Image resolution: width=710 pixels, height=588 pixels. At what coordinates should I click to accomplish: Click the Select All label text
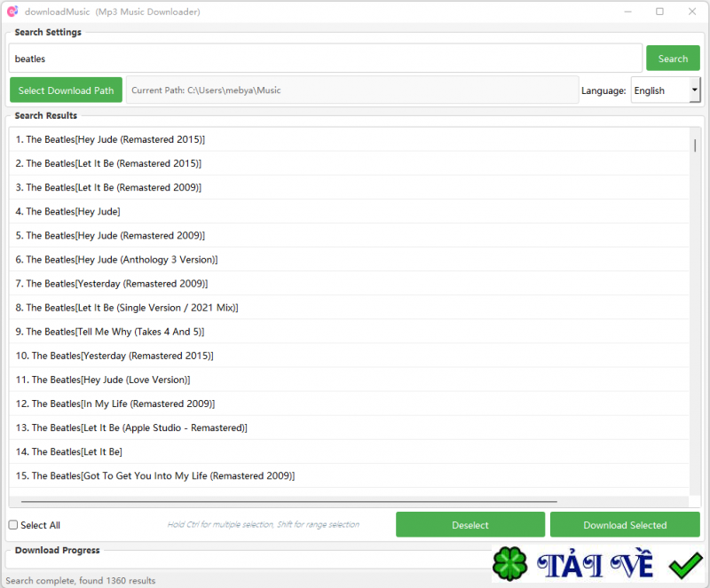(x=40, y=525)
